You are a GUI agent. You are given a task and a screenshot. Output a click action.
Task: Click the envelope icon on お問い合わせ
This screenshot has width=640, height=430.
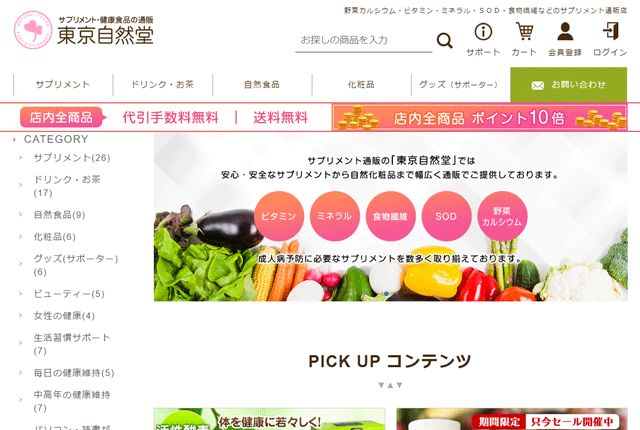(x=538, y=85)
